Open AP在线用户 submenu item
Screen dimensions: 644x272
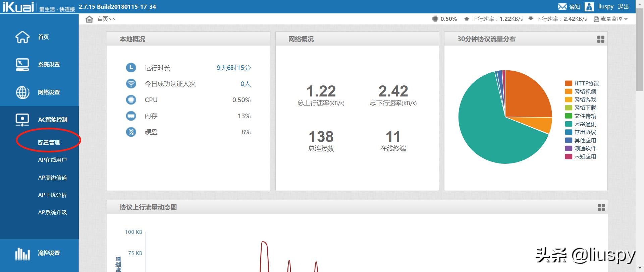pos(52,160)
